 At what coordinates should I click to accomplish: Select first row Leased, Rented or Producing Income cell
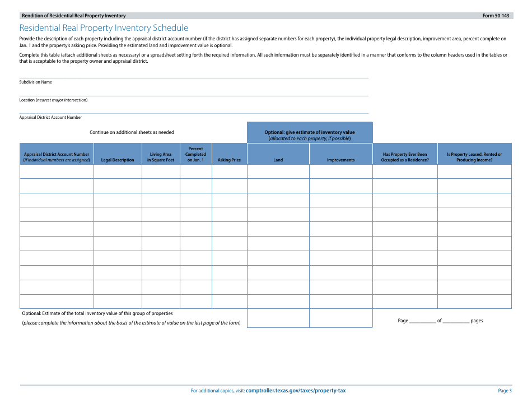pyautogui.click(x=474, y=172)
